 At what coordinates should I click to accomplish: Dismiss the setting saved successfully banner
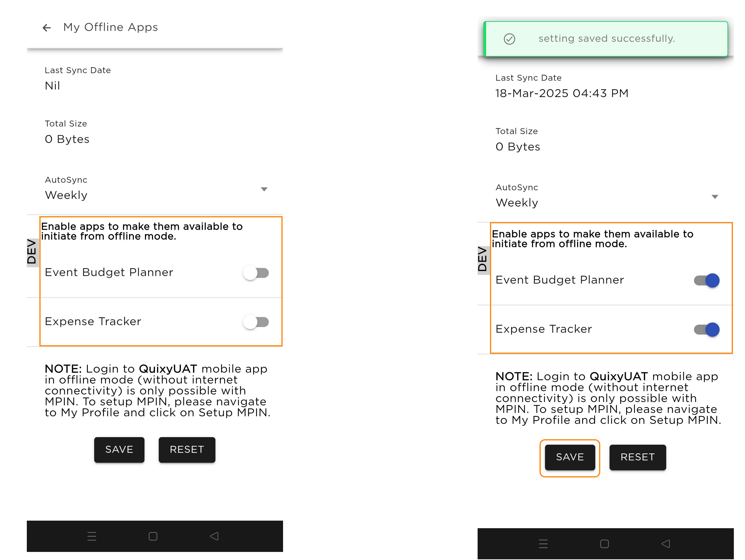click(x=606, y=39)
